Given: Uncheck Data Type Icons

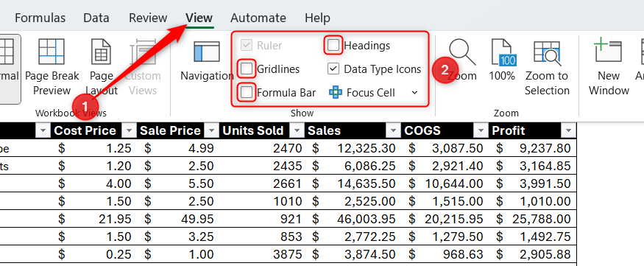Looking at the screenshot, I should tap(333, 69).
